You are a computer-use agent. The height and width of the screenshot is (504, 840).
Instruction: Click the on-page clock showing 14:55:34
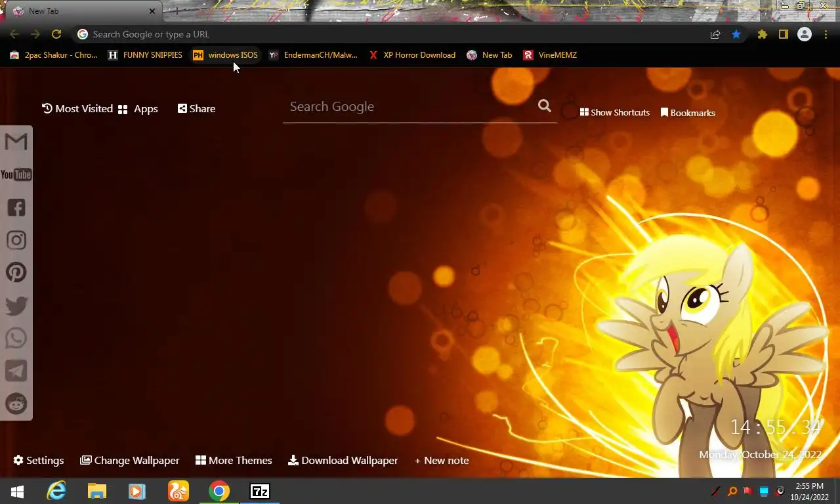pos(776,428)
